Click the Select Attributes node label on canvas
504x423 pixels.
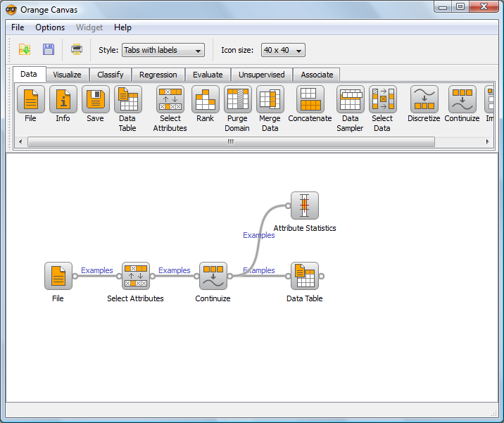(135, 298)
